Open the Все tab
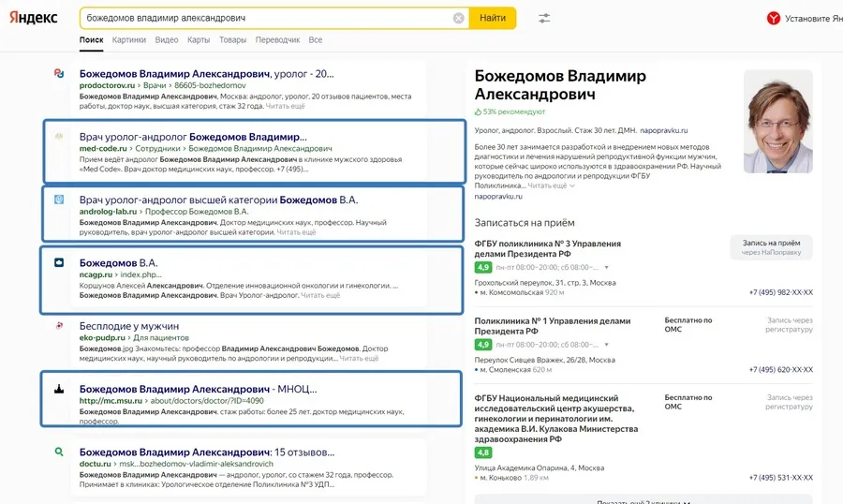The height and width of the screenshot is (504, 843). (316, 39)
